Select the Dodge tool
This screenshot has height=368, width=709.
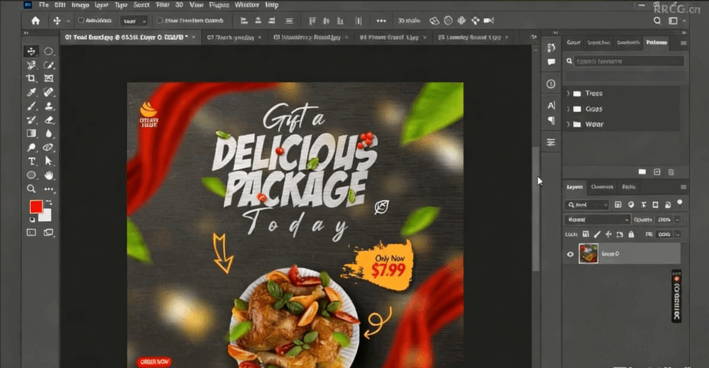click(x=31, y=147)
